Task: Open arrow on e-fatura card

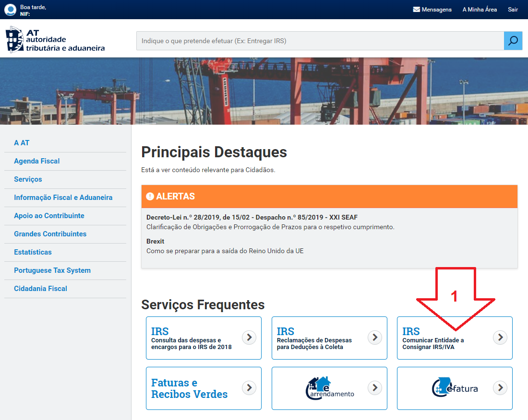Action: [500, 388]
